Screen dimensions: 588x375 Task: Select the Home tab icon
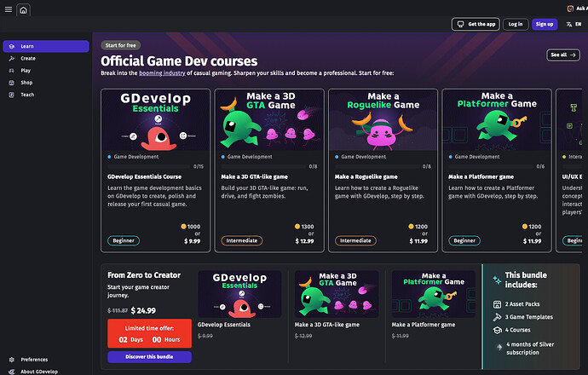(23, 10)
